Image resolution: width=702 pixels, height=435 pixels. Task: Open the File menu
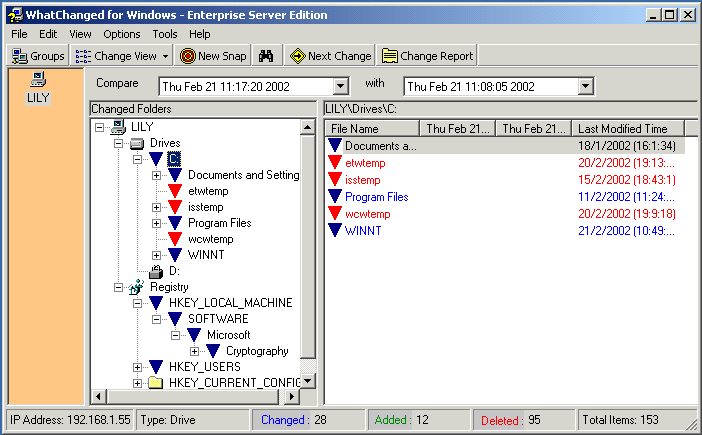tap(19, 34)
